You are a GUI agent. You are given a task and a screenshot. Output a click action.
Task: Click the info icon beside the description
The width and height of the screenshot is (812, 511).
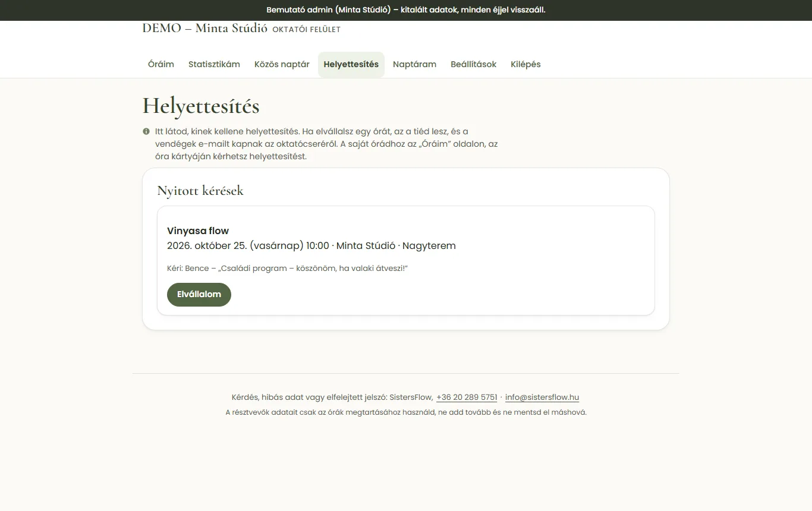click(x=146, y=131)
